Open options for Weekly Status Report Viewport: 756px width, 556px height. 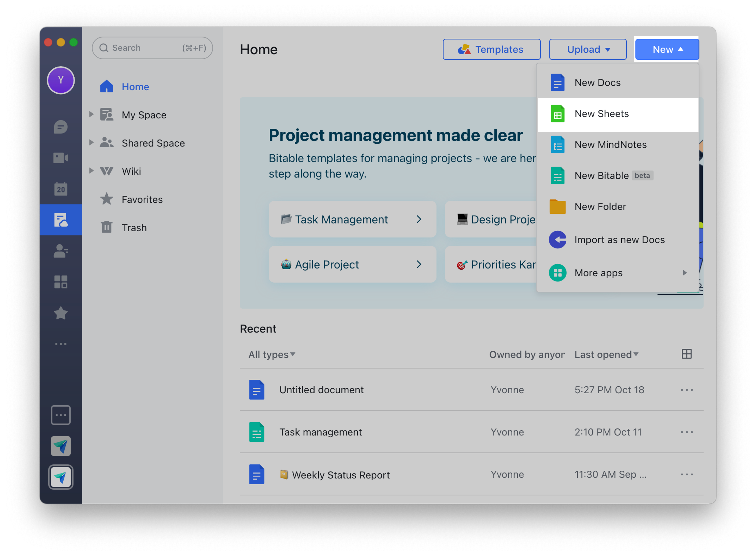687,474
